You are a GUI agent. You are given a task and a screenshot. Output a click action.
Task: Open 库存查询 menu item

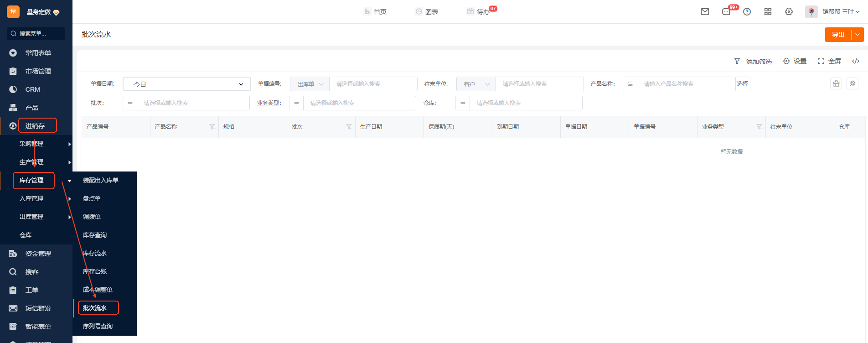click(x=95, y=235)
